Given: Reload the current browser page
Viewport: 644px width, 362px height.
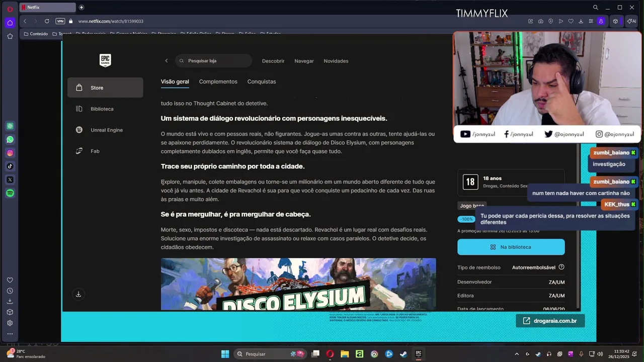Looking at the screenshot, I should (x=47, y=21).
